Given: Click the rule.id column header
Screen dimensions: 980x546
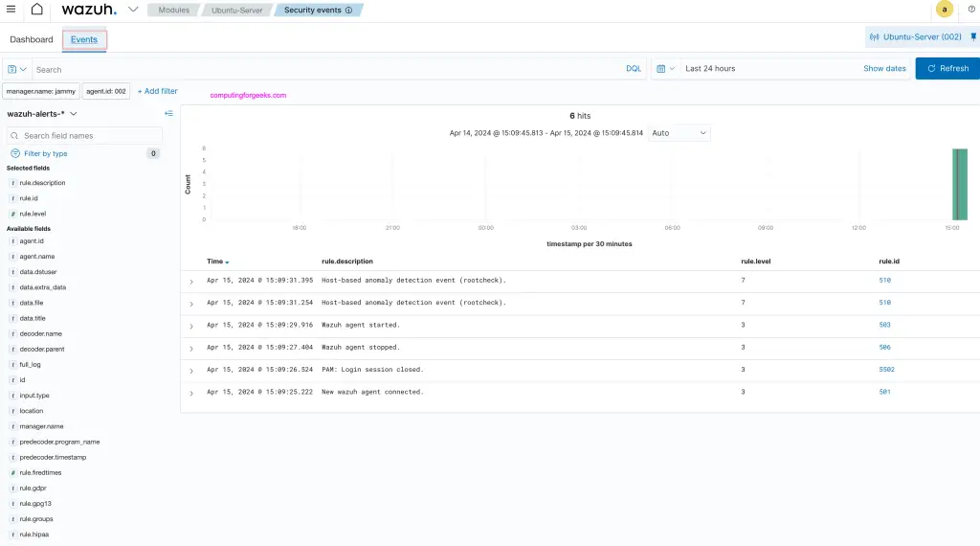Looking at the screenshot, I should [889, 262].
